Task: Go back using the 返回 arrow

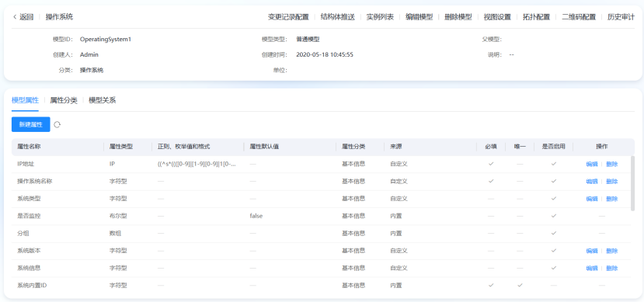Action: [23, 17]
